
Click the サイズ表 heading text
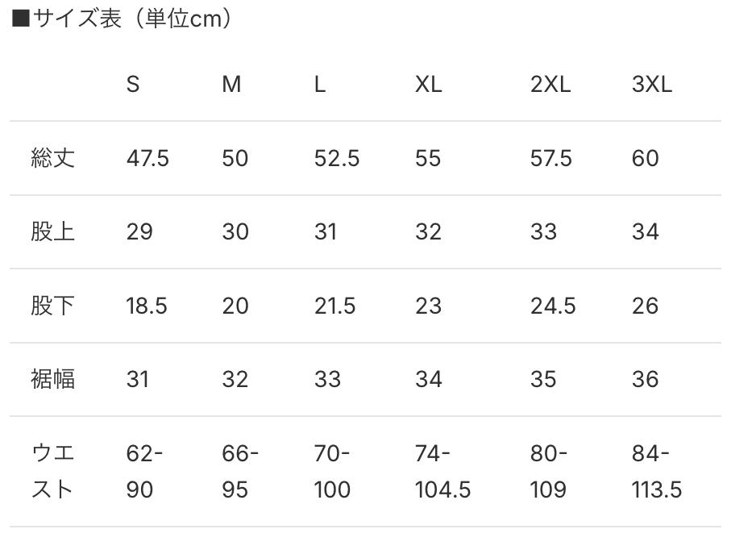pos(123,19)
